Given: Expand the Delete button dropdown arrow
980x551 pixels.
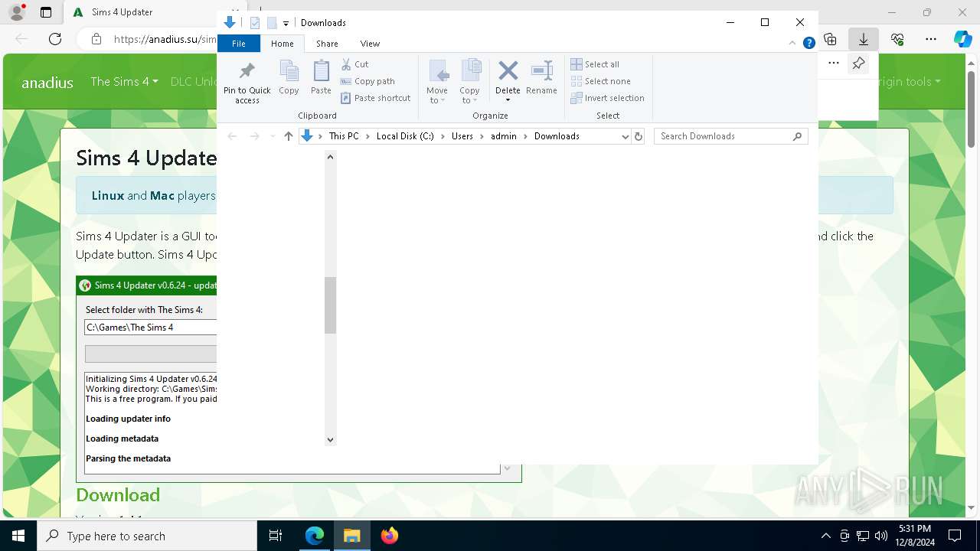Looking at the screenshot, I should 508,100.
